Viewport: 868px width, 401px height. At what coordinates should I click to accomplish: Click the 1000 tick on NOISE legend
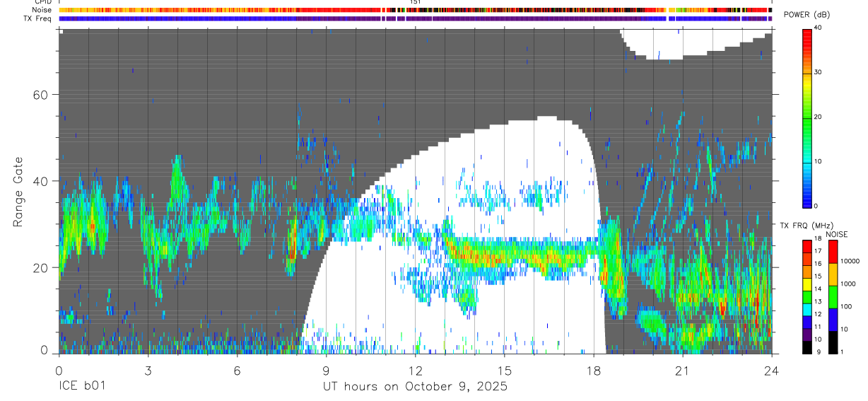coord(848,284)
